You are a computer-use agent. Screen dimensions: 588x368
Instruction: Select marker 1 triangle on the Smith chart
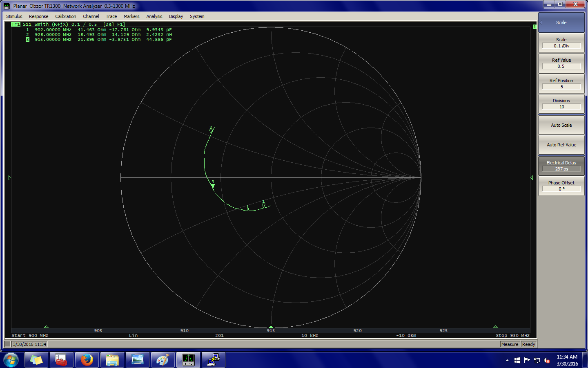pyautogui.click(x=263, y=206)
